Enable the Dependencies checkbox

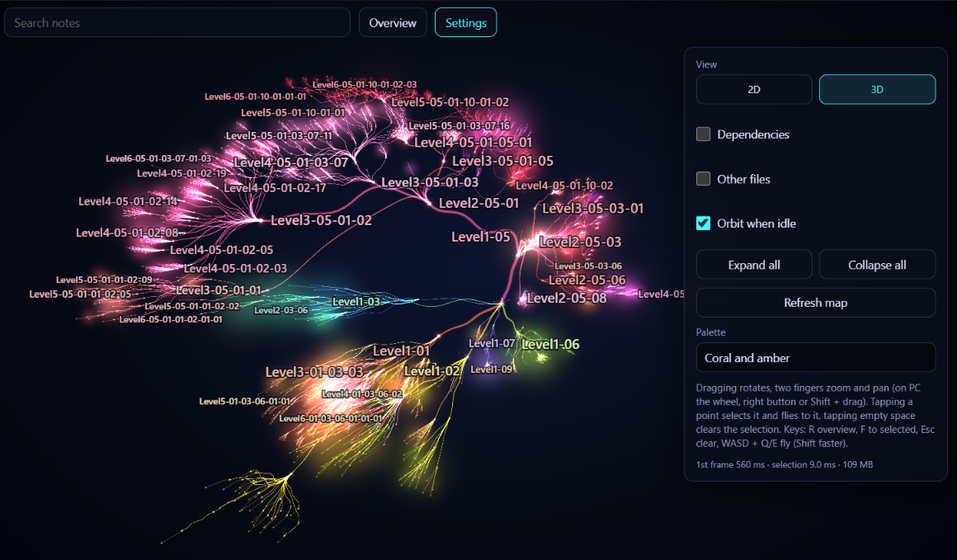tap(703, 134)
